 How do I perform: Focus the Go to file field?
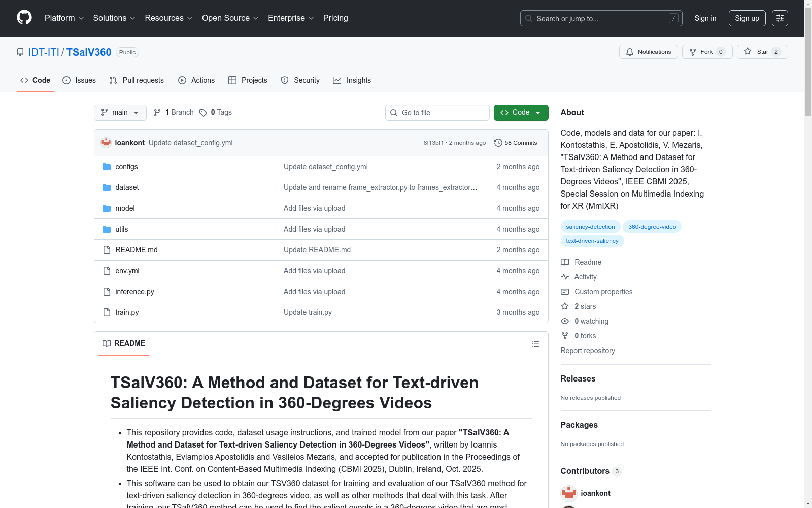pyautogui.click(x=437, y=113)
